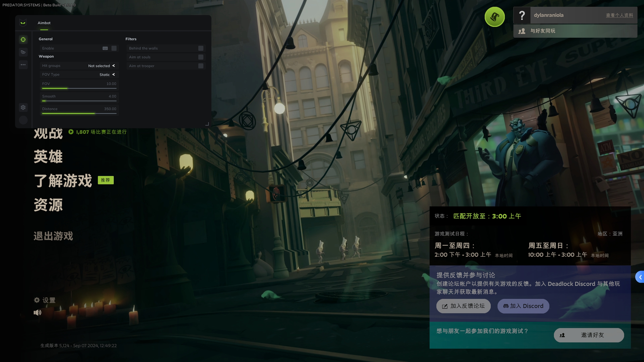The image size is (644, 362).
Task: Select the crosshair aimbot sidebar icon
Action: point(23,40)
